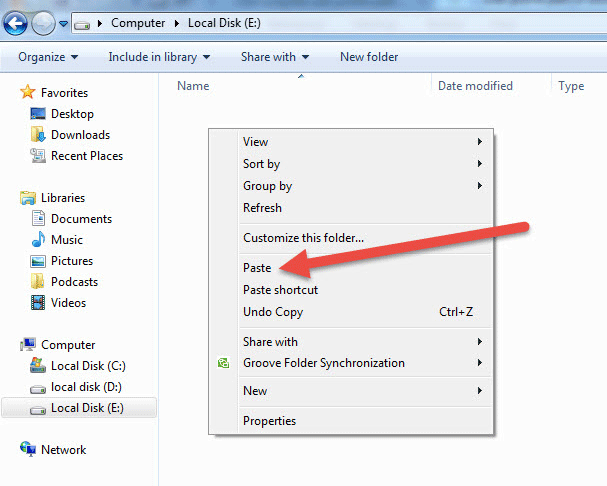Select Computer in navigation pane
This screenshot has width=607, height=486.
(x=68, y=345)
